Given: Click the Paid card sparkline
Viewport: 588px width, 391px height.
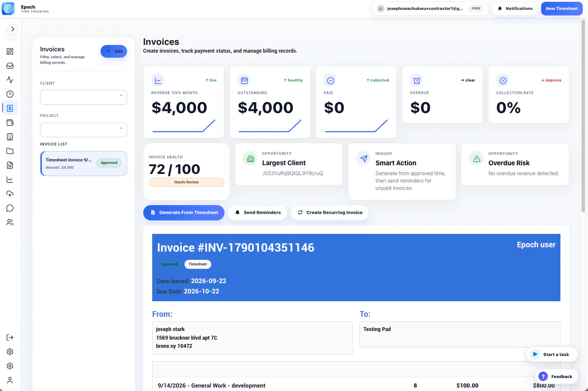Looking at the screenshot, I should (356, 126).
